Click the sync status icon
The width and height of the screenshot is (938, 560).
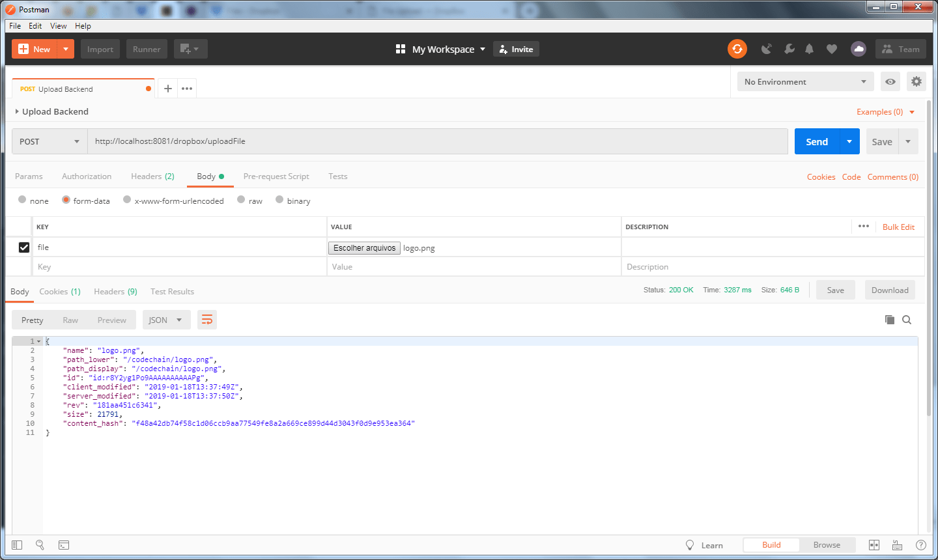[737, 49]
